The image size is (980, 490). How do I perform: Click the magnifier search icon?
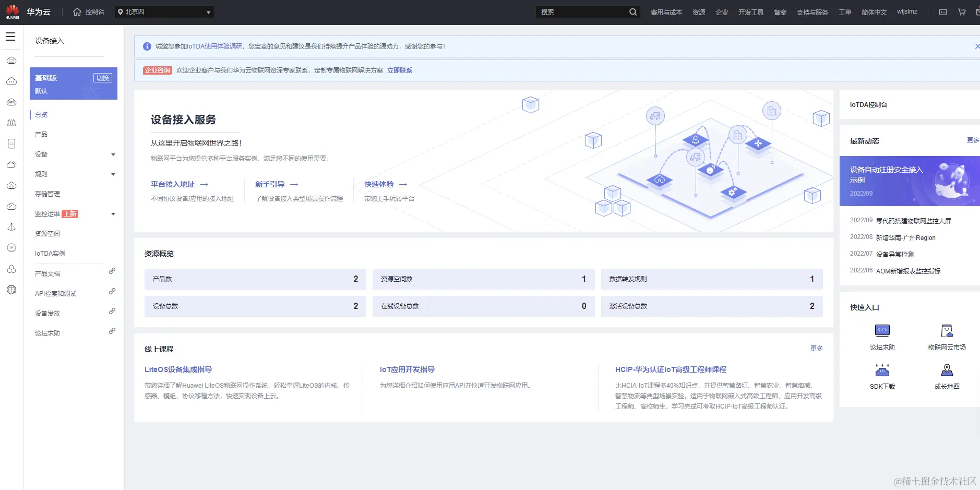(x=633, y=12)
